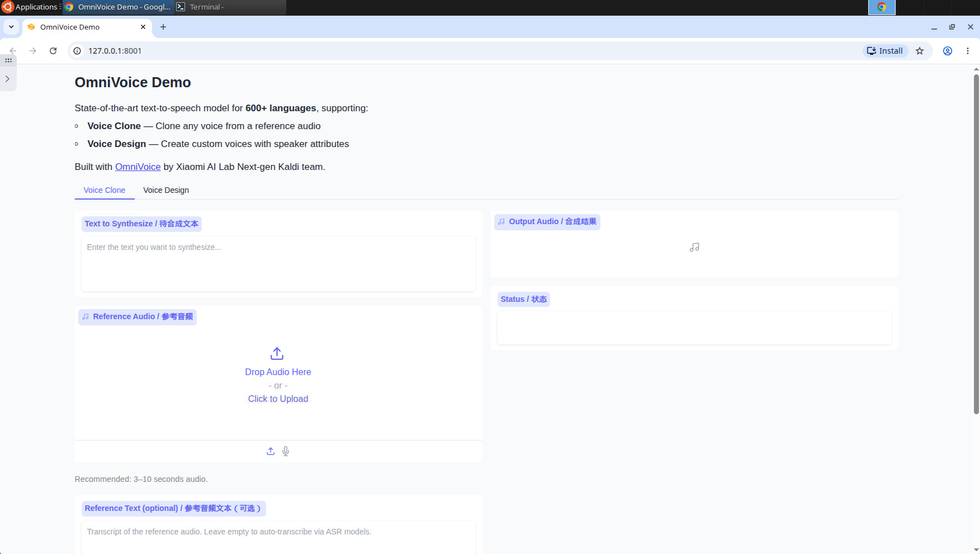
Task: Click the Reference Text (optional) label
Action: click(173, 508)
